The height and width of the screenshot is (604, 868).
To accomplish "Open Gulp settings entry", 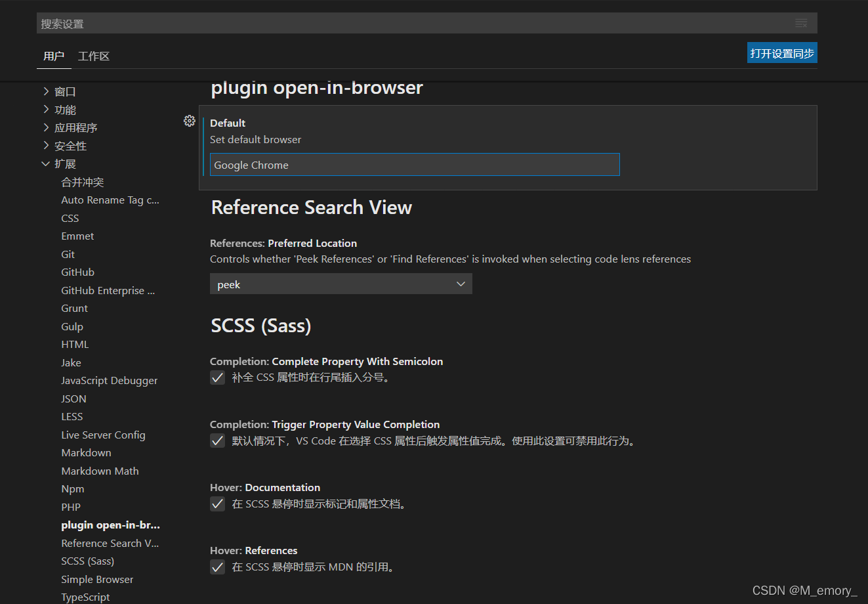I will 72,326.
